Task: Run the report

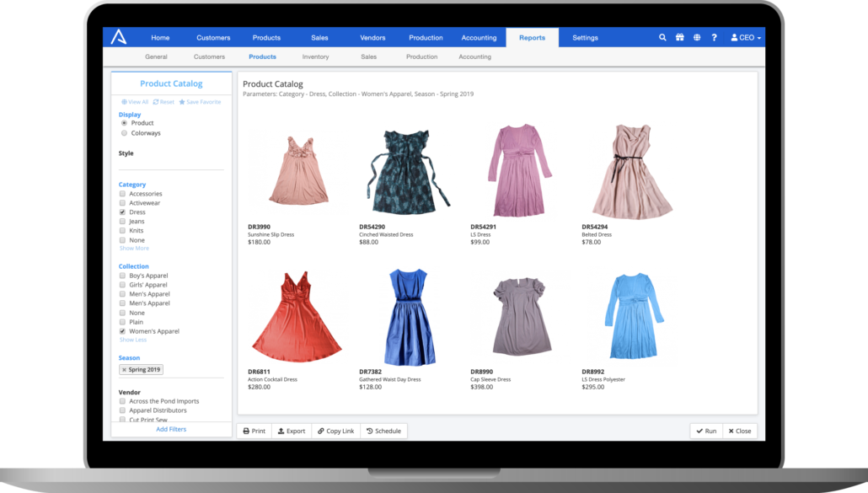Action: (706, 431)
